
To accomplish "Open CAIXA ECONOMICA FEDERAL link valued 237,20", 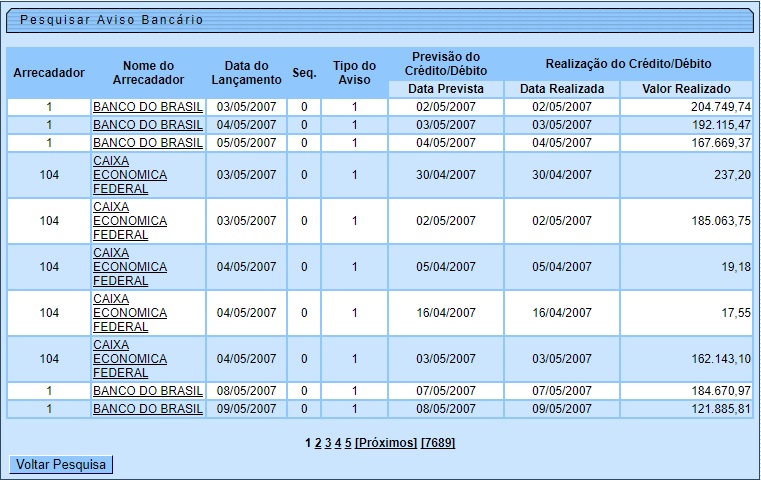I will 130,175.
